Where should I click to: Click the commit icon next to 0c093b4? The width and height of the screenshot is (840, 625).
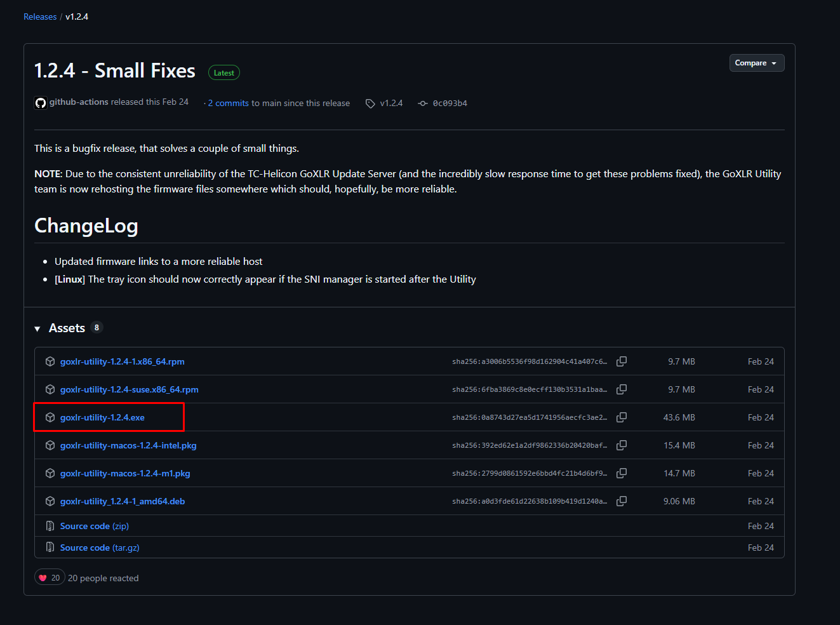click(x=423, y=104)
